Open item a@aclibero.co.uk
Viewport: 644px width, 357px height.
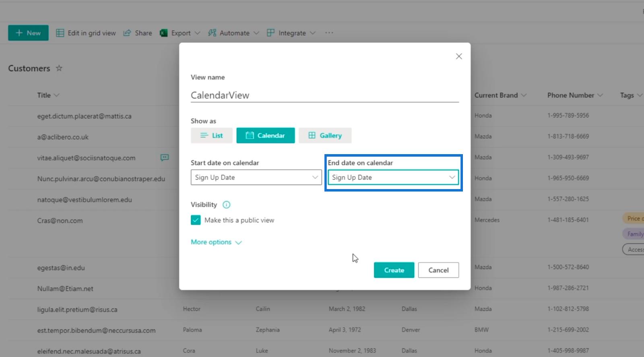point(63,137)
